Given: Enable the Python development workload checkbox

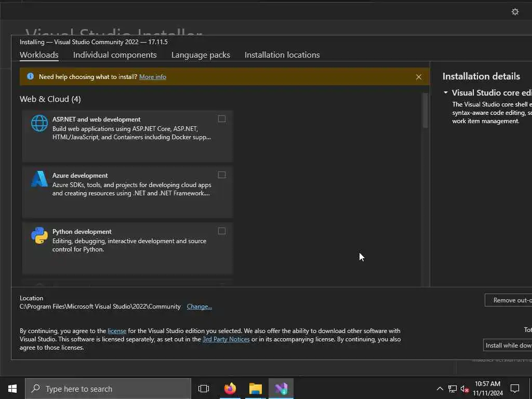Looking at the screenshot, I should [x=221, y=231].
